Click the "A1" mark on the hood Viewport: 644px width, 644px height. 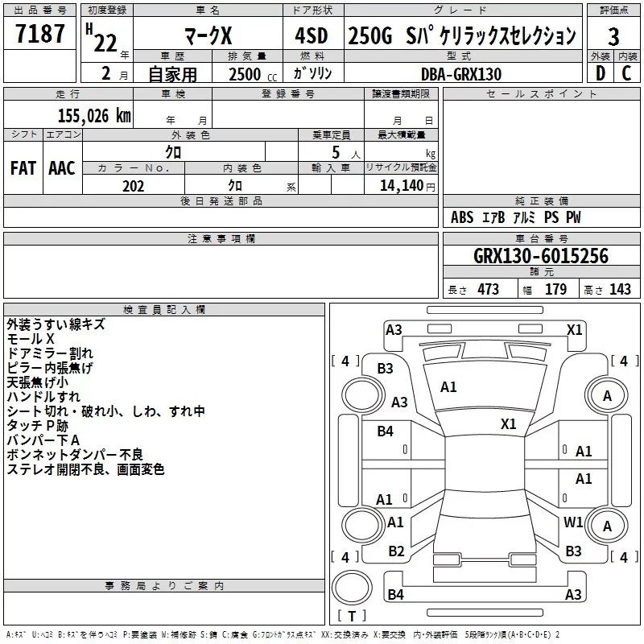click(x=448, y=387)
